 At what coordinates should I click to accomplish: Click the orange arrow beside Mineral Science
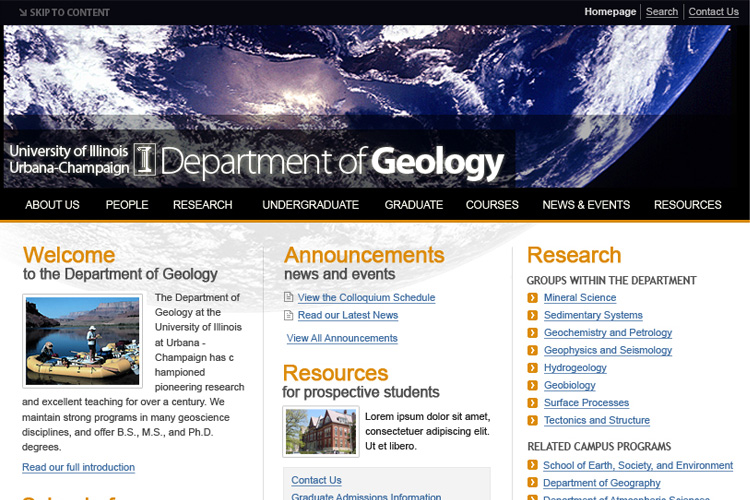point(532,298)
